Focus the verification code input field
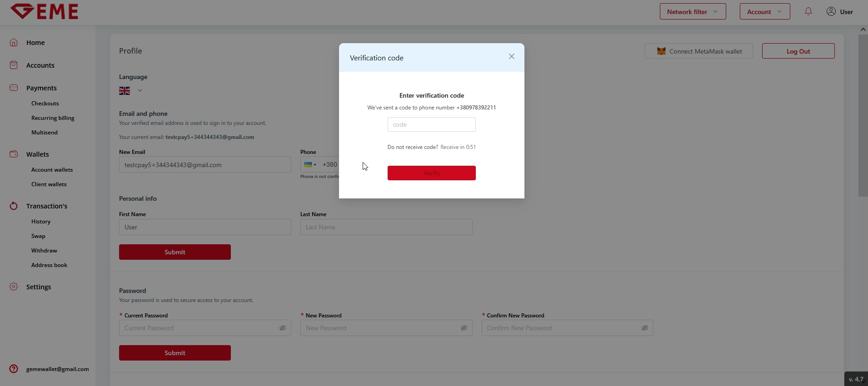This screenshot has width=868, height=386. point(431,124)
